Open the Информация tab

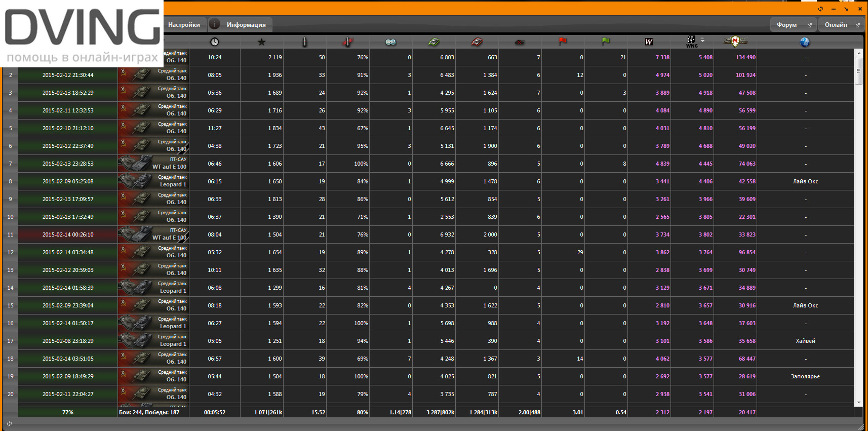[x=246, y=25]
